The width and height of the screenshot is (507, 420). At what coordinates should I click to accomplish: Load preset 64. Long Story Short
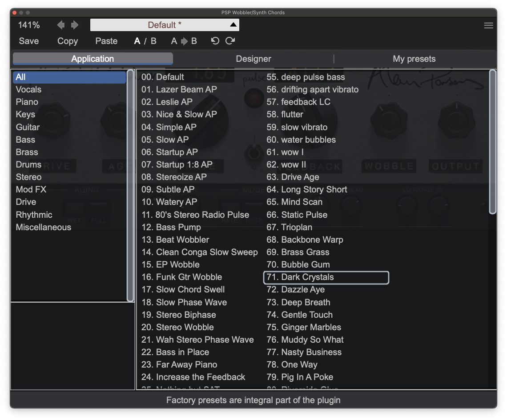307,189
